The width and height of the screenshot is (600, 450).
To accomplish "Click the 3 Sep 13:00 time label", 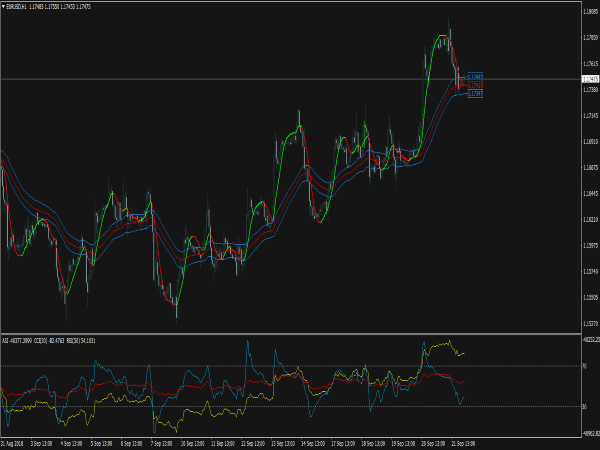I will 41,444.
